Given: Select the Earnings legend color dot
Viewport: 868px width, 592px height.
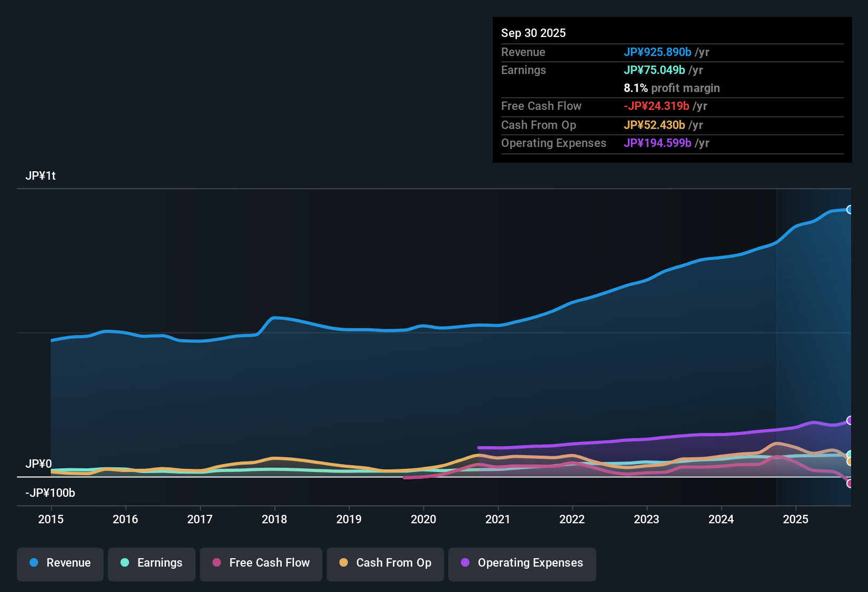Looking at the screenshot, I should 125,563.
